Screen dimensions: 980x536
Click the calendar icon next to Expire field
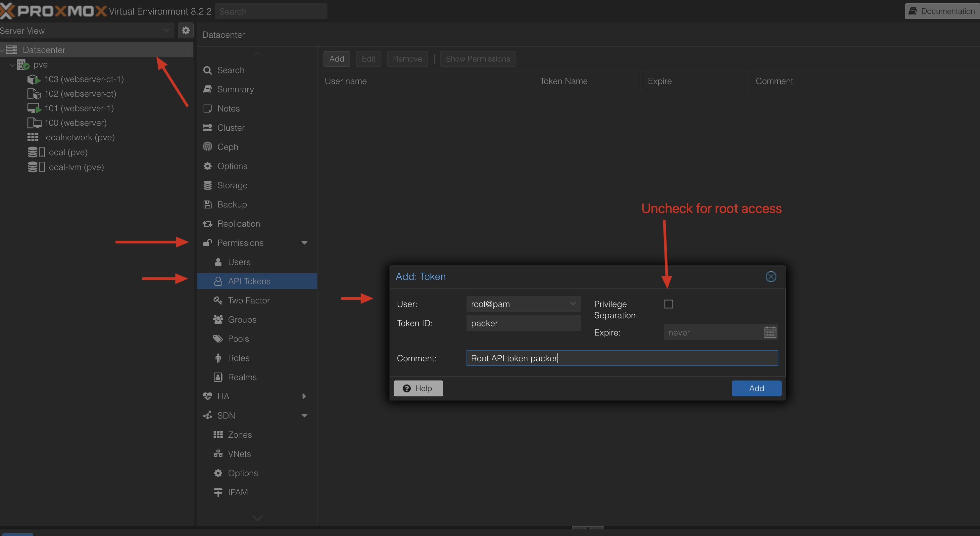tap(771, 332)
